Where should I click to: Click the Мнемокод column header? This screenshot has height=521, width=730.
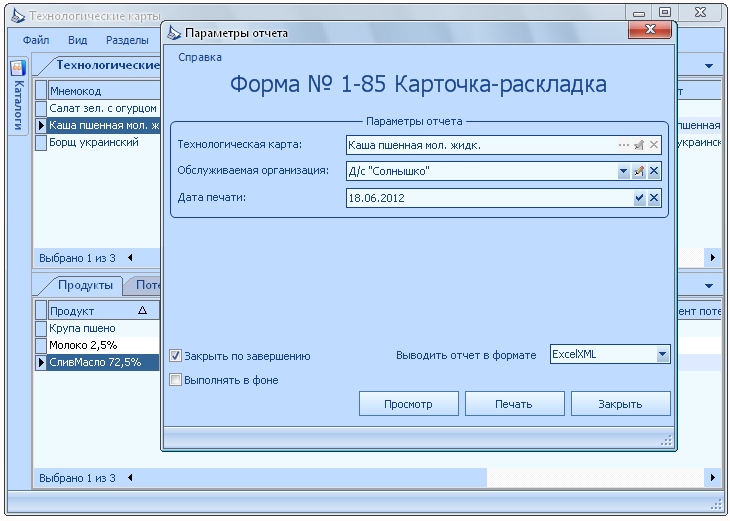pyautogui.click(x=103, y=91)
